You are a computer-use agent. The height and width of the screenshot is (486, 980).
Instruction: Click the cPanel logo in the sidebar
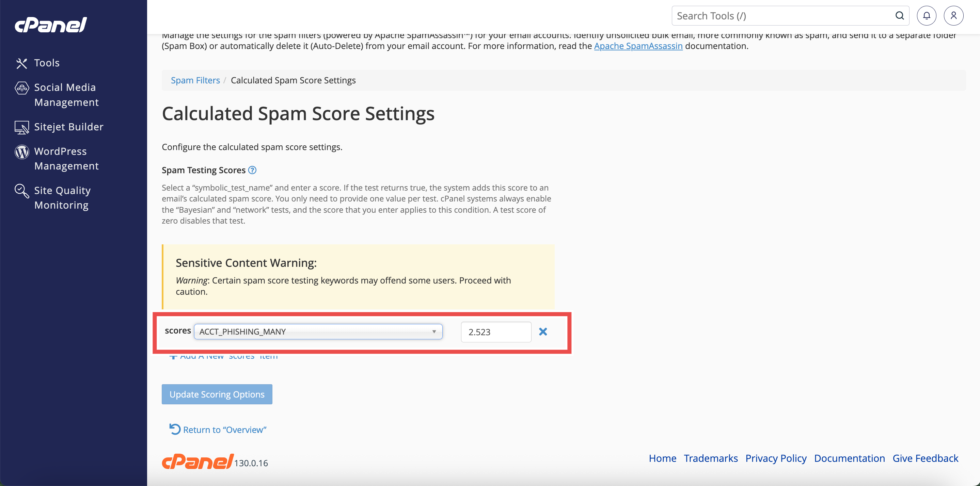click(51, 25)
